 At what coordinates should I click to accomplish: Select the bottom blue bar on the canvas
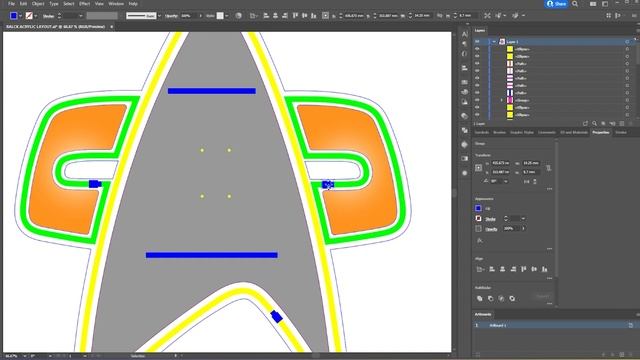pyautogui.click(x=212, y=255)
